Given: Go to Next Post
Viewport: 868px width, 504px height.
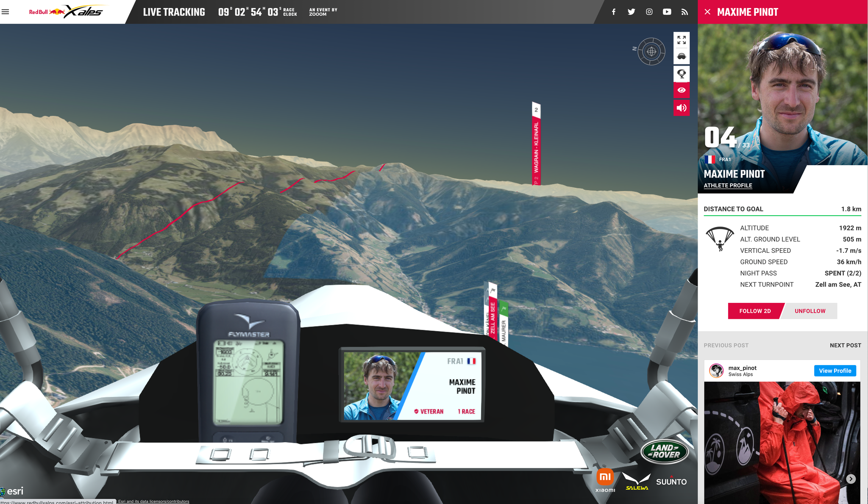Looking at the screenshot, I should tap(845, 345).
